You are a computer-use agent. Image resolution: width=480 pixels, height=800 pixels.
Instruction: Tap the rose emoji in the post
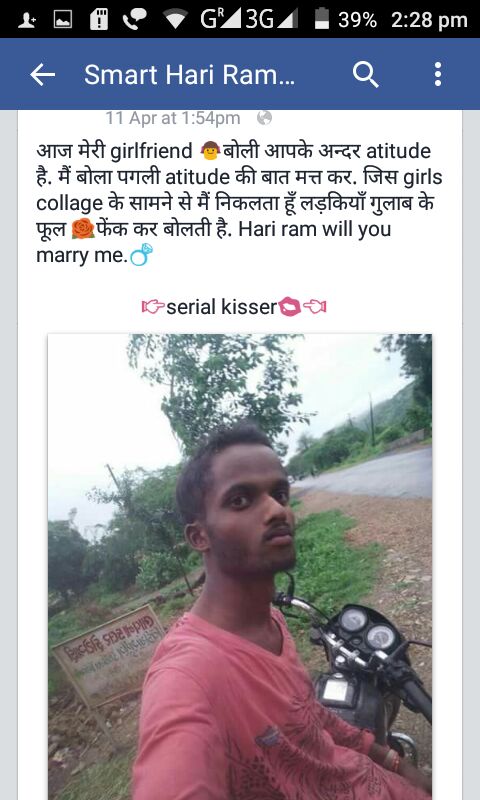pyautogui.click(x=83, y=229)
